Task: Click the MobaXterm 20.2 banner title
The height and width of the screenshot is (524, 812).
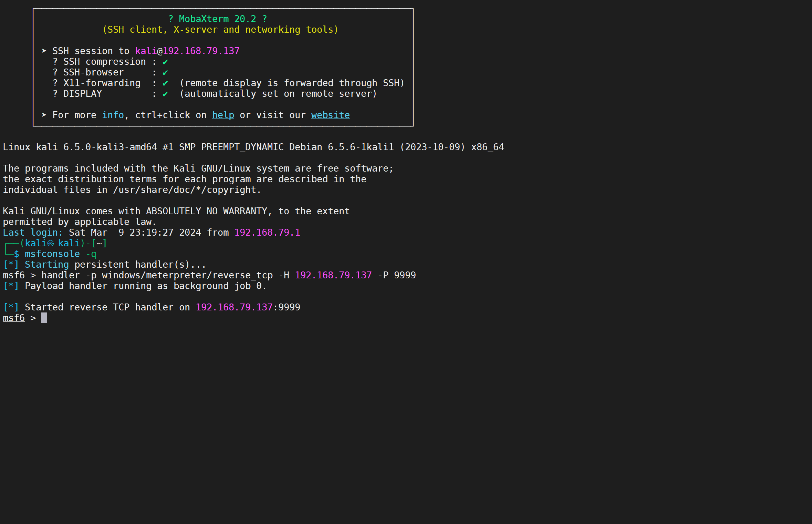Action: pos(217,19)
